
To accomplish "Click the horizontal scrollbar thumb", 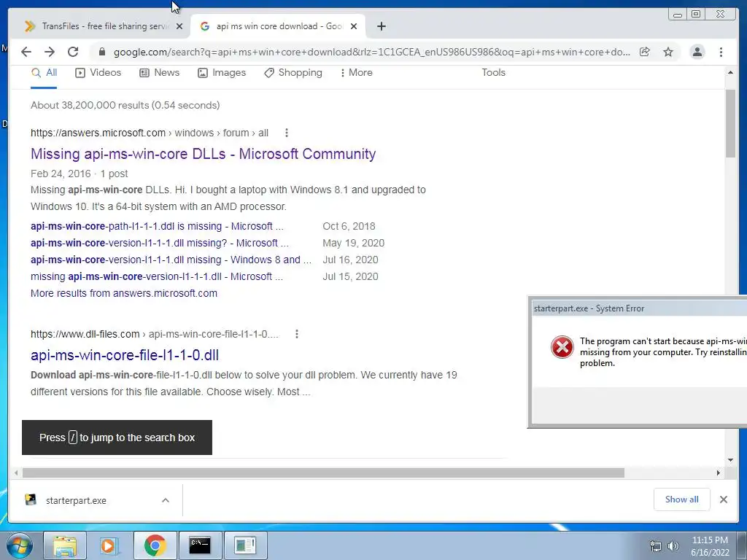I will [323, 472].
